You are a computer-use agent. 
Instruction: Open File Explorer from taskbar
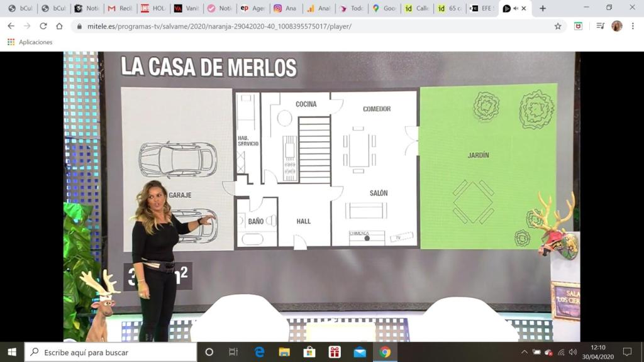point(284,352)
